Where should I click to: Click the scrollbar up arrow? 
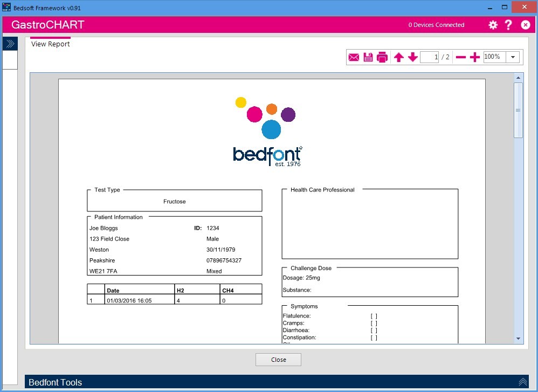click(x=518, y=78)
